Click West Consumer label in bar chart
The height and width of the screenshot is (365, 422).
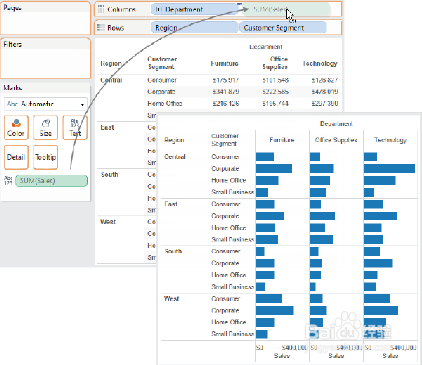point(226,298)
